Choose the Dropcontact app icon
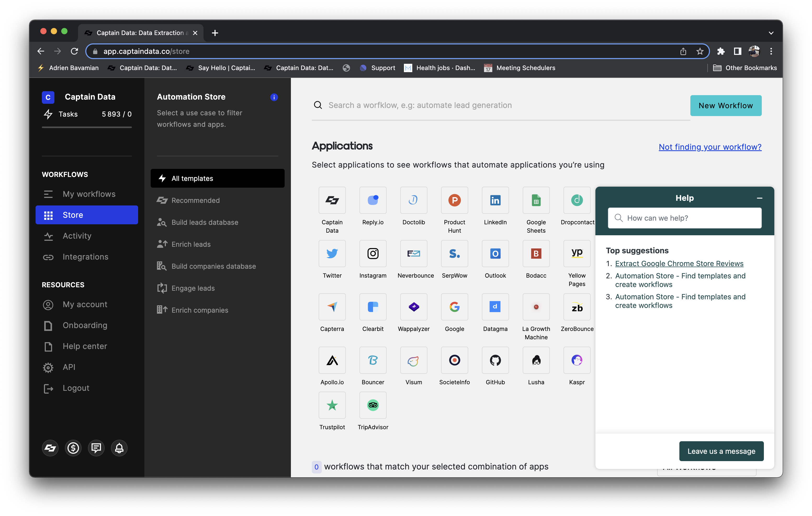Image resolution: width=812 pixels, height=516 pixels. pos(577,200)
